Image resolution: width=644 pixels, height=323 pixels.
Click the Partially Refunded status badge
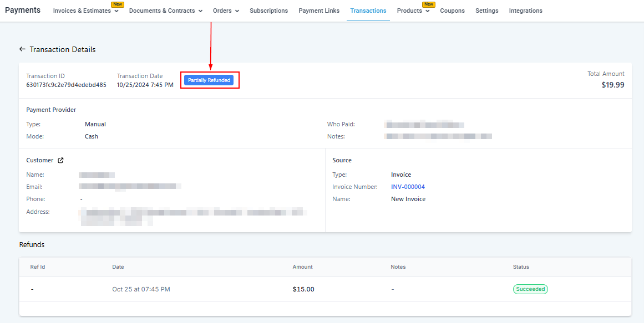pyautogui.click(x=209, y=80)
